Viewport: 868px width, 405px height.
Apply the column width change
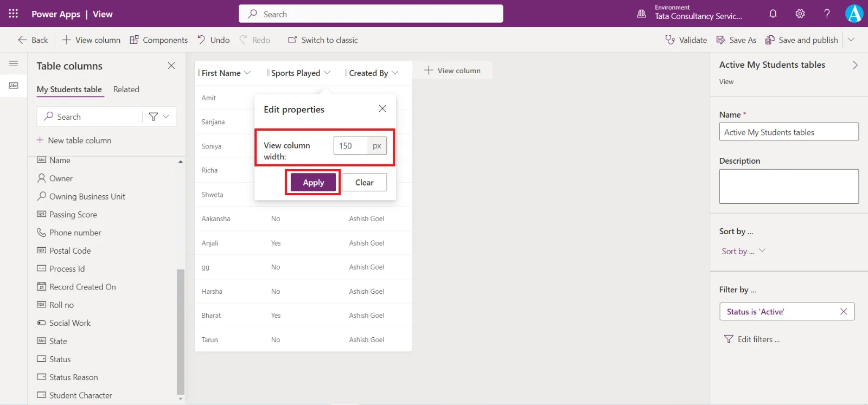[x=313, y=183]
